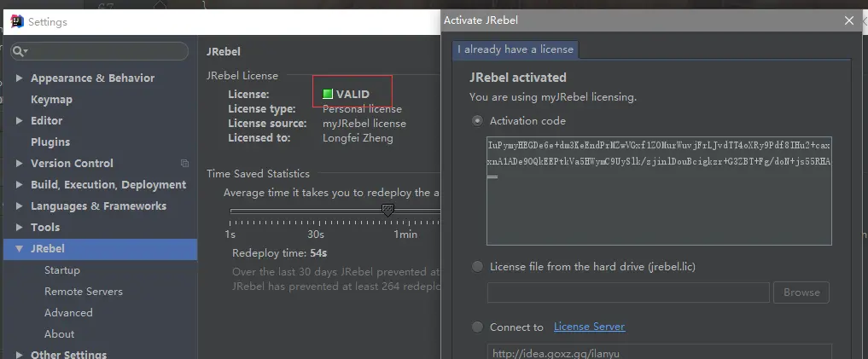
Task: Click the 'Personal license' type value
Action: tap(362, 109)
